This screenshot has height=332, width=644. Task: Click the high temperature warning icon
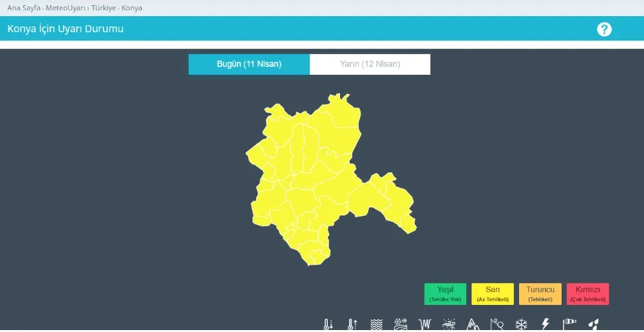coord(352,324)
